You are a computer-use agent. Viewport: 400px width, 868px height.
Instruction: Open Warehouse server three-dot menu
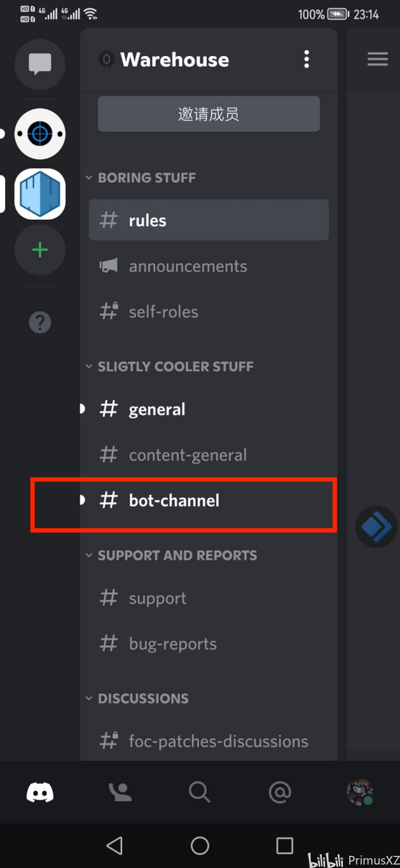click(x=307, y=59)
